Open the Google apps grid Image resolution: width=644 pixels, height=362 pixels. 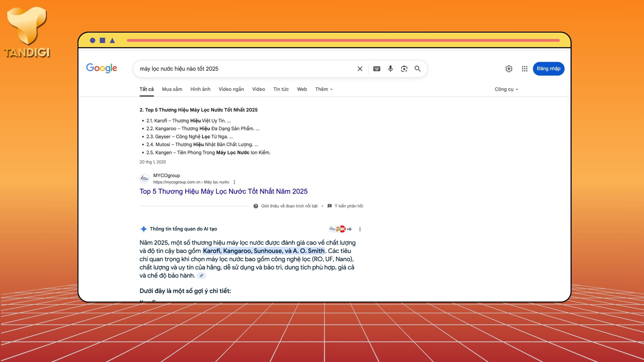tap(525, 69)
